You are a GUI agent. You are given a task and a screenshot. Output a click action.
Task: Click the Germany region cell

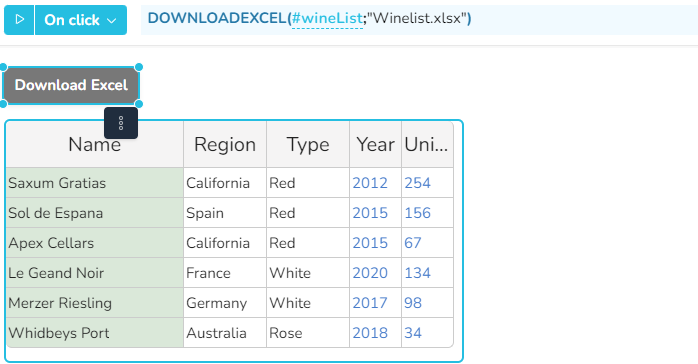point(225,303)
